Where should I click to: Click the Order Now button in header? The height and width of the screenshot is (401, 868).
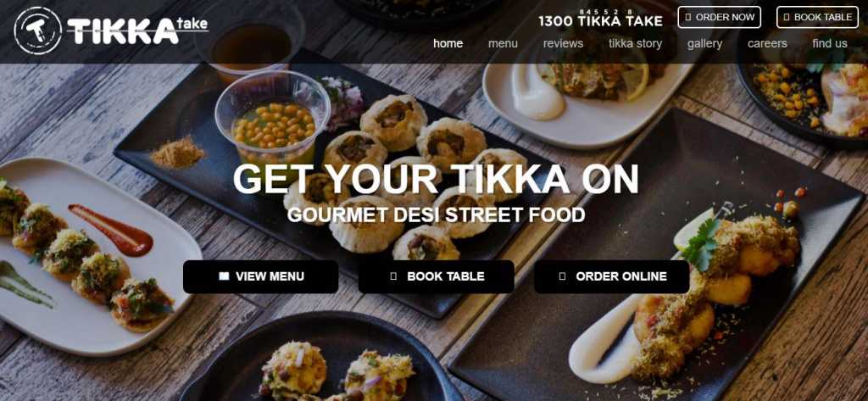pos(719,17)
